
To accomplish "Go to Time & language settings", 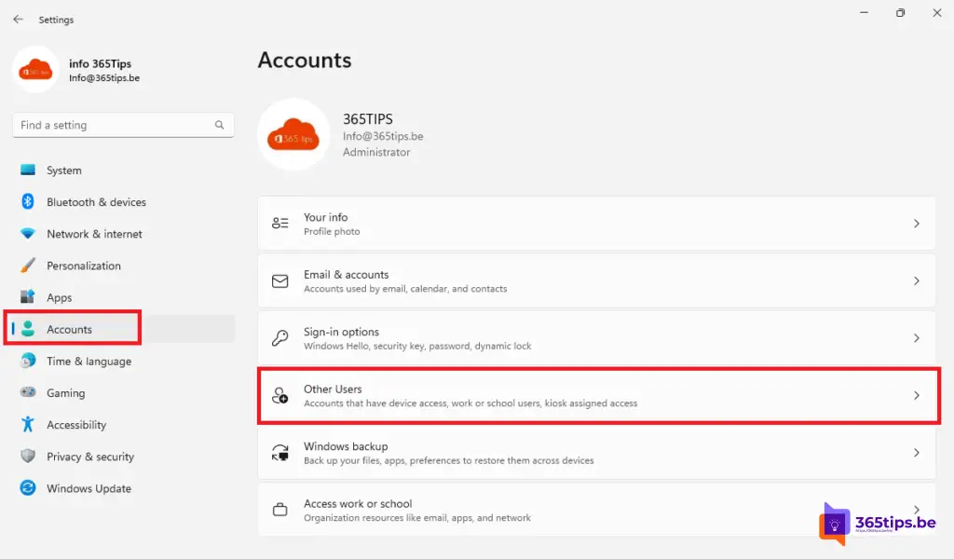I will tap(89, 362).
